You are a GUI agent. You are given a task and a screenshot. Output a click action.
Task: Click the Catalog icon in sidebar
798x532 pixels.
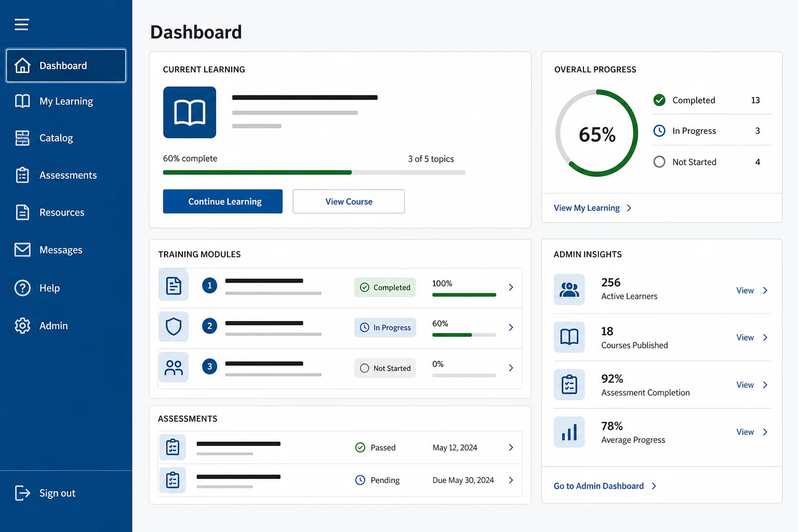coord(22,138)
